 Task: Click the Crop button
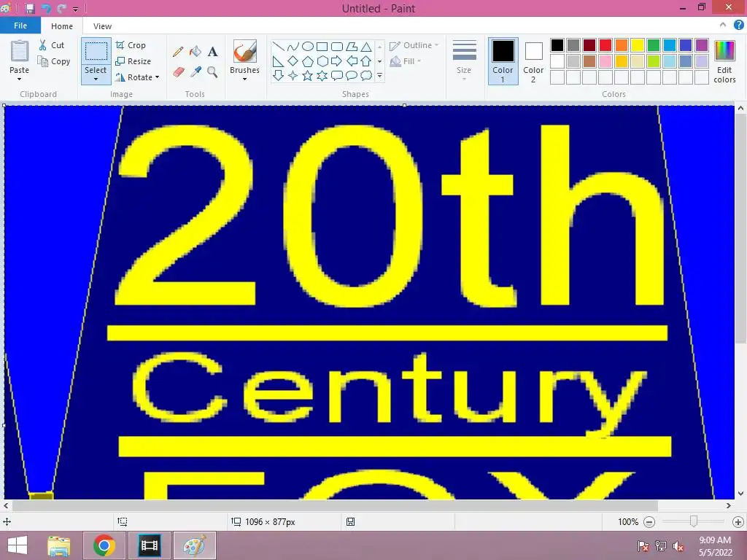pos(131,45)
